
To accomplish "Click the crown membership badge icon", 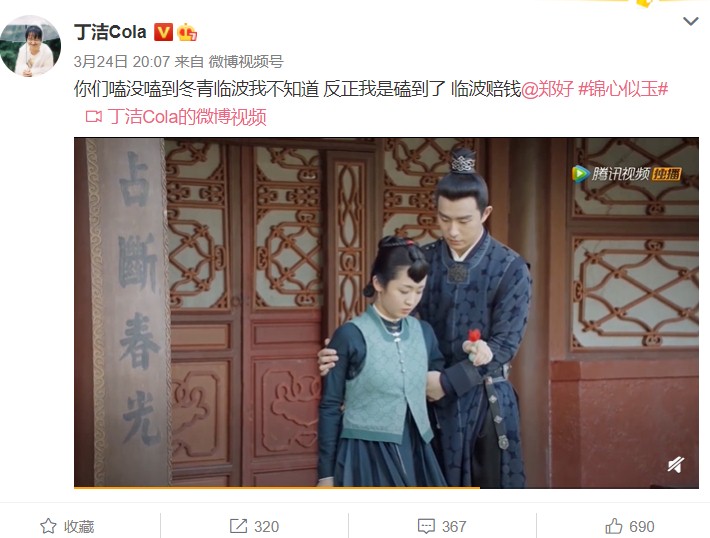I will pyautogui.click(x=187, y=33).
